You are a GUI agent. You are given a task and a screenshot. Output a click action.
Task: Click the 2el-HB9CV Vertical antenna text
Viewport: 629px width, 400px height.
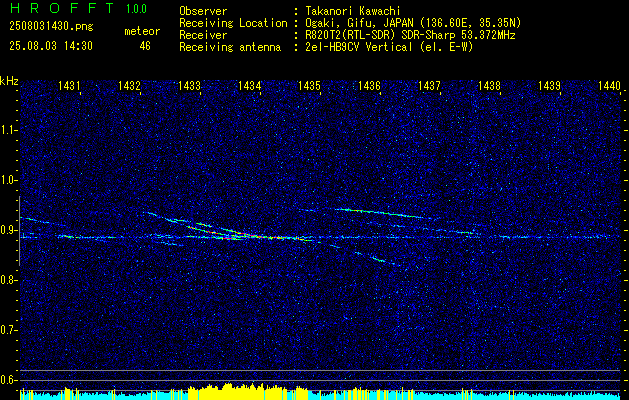389,47
